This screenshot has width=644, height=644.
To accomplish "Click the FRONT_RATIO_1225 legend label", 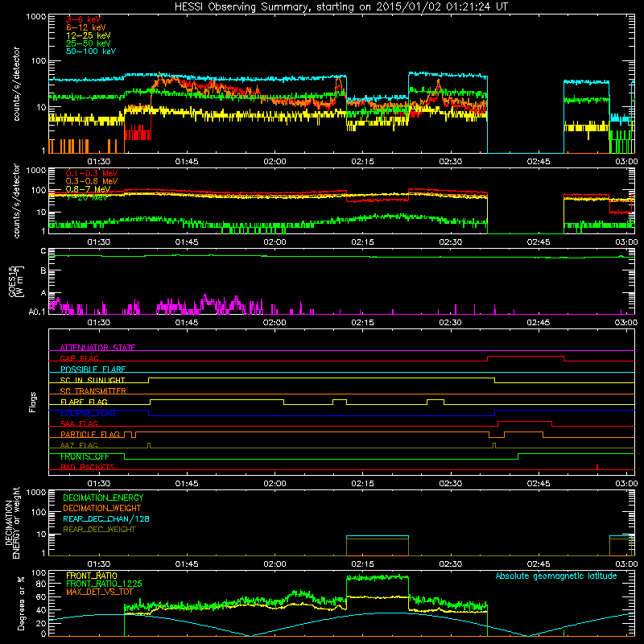I will (x=104, y=584).
